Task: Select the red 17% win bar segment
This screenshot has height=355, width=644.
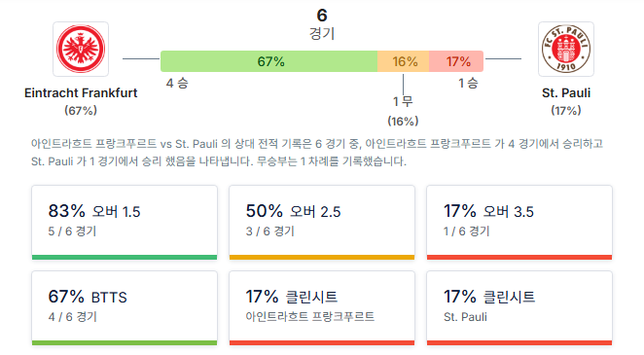Action: point(456,61)
